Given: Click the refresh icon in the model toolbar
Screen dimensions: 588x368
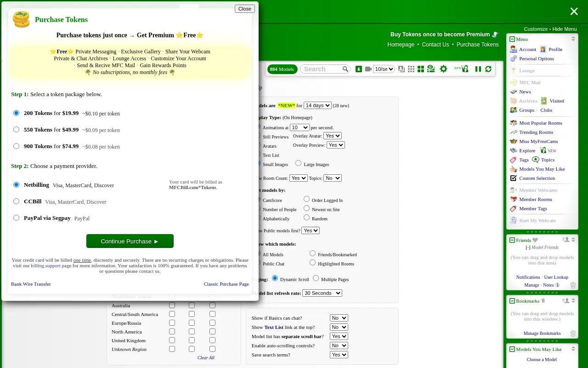Looking at the screenshot, I should [x=488, y=69].
